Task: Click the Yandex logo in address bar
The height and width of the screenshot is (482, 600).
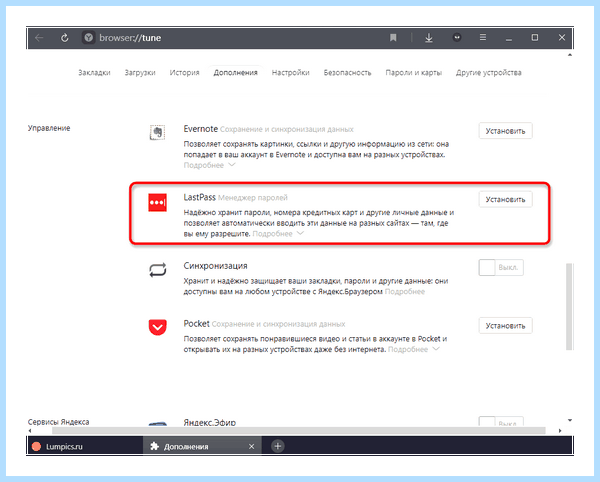Action: [x=88, y=37]
